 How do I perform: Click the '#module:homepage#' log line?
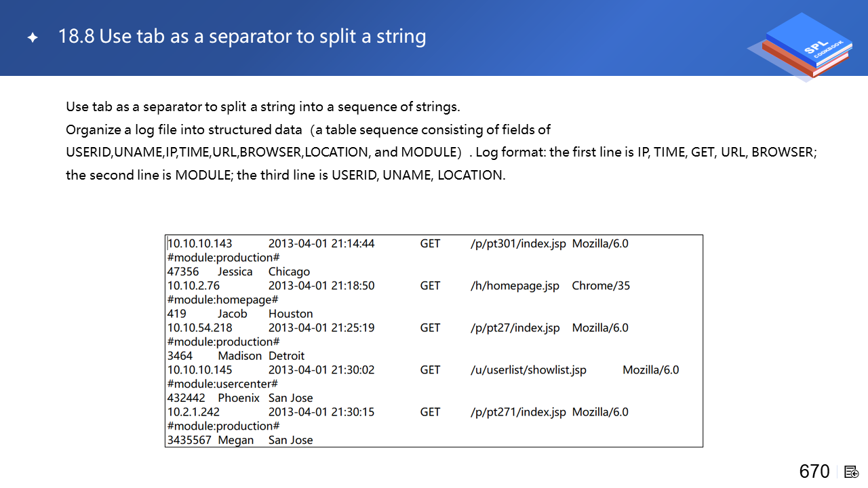(222, 300)
